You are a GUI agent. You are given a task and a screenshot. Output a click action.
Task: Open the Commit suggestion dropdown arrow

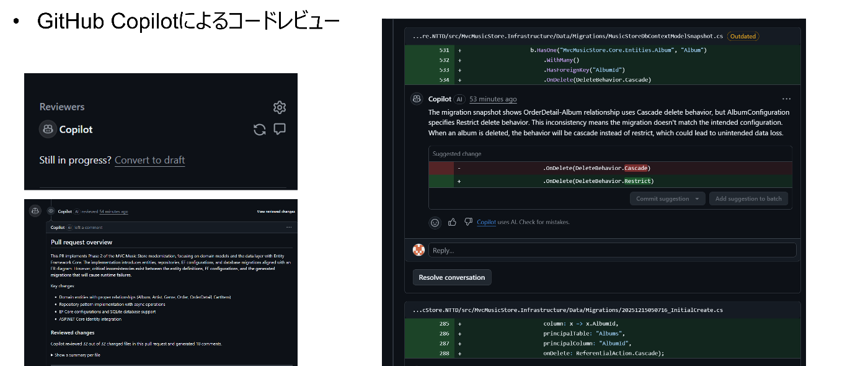pos(698,199)
